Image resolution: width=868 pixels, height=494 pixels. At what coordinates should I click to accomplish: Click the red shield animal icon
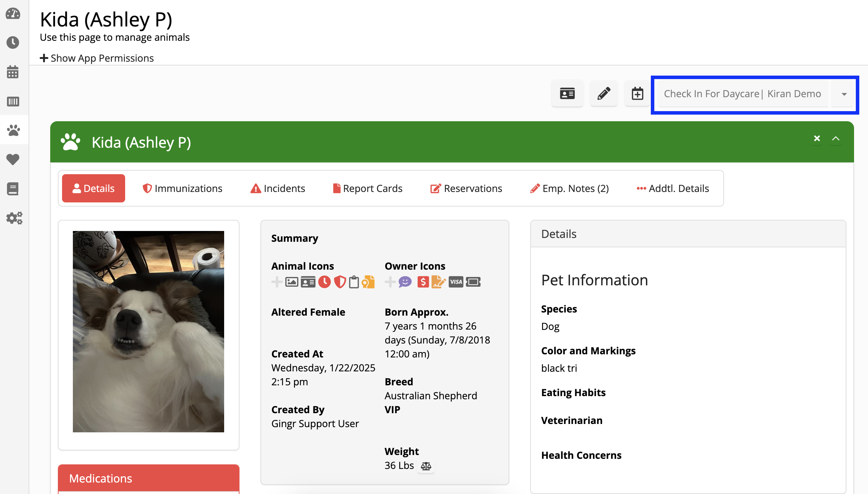click(x=340, y=282)
